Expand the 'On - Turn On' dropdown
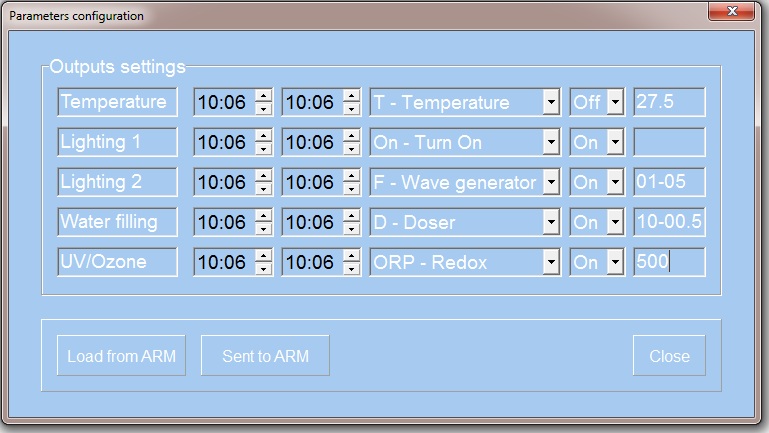This screenshot has height=433, width=769. point(550,142)
